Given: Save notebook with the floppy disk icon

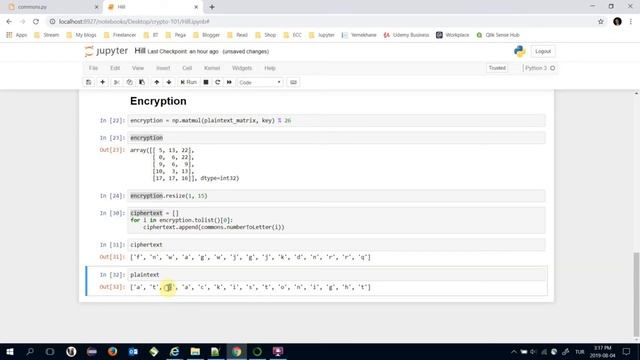Looking at the screenshot, I should point(89,82).
